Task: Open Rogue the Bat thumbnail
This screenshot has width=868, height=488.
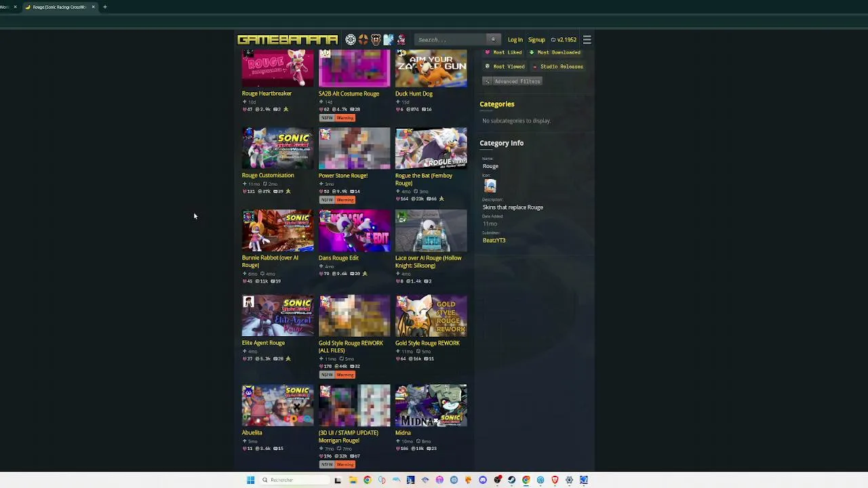Action: (431, 148)
